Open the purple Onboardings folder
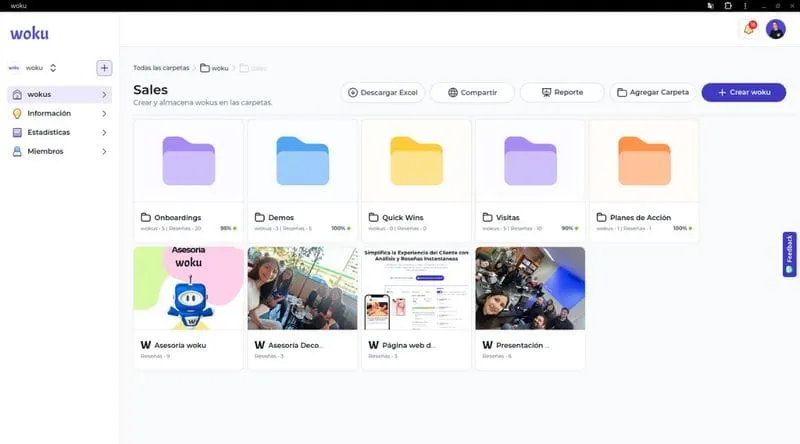Viewport: 800px width, 444px height. pyautogui.click(x=189, y=161)
